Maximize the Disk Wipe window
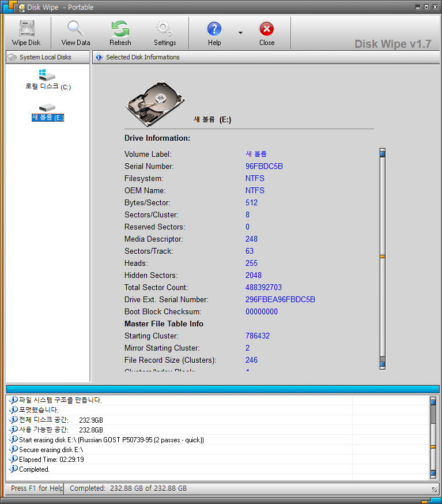Image resolution: width=442 pixels, height=504 pixels. 426,7
